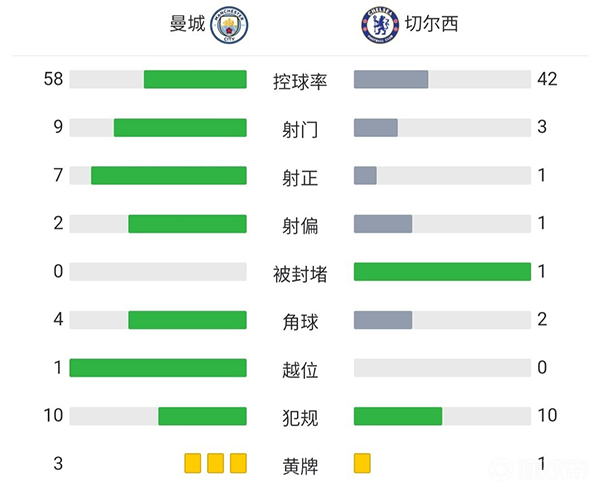Click the third Manchester City yellow card

238,463
